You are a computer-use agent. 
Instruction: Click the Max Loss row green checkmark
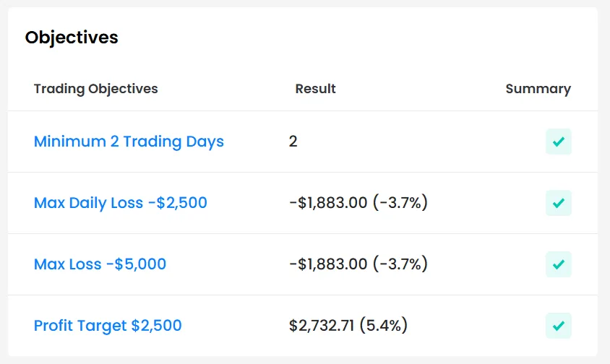click(558, 264)
